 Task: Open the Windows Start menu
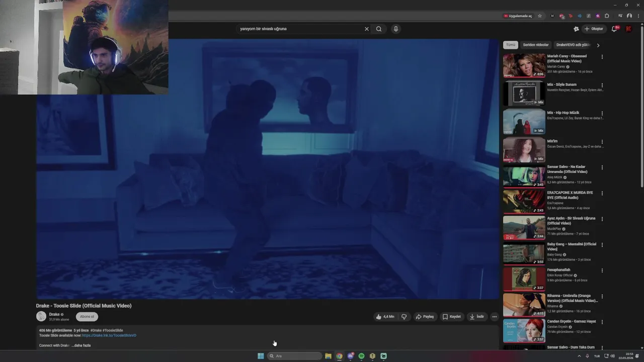[x=261, y=356]
